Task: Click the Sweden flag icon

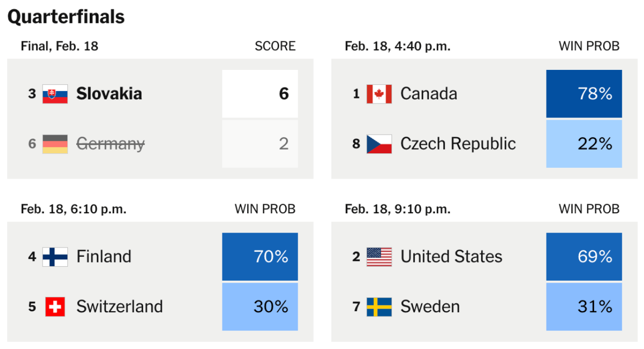Action: click(x=379, y=307)
